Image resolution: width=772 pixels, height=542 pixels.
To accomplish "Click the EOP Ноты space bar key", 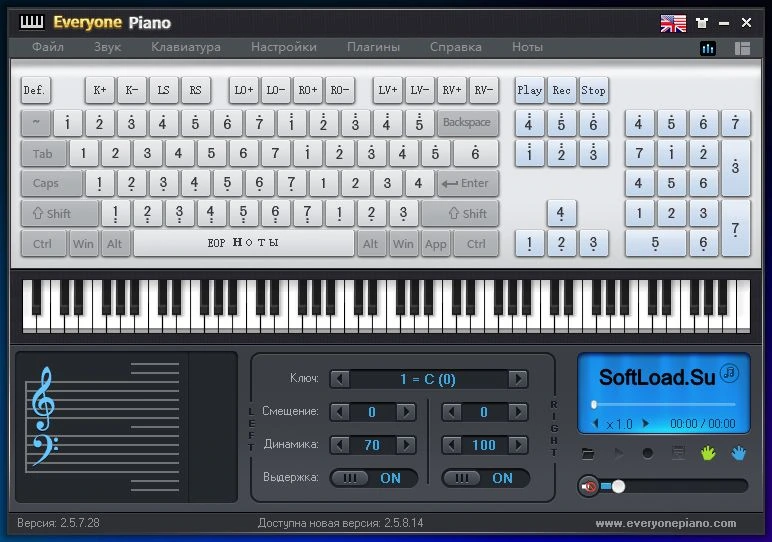I will point(244,243).
